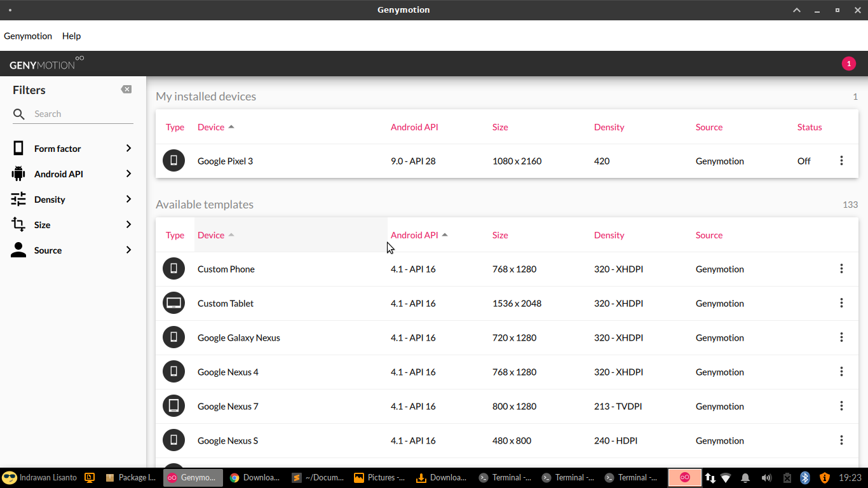This screenshot has height=488, width=868.
Task: Click the 213 - TVDPI density cell
Action: coord(618,406)
